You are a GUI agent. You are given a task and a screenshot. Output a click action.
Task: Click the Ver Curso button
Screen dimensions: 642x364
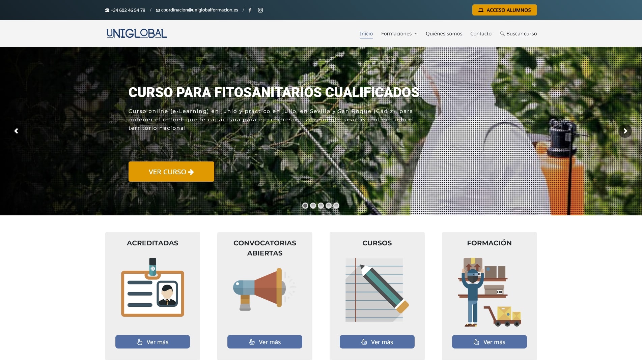pos(171,172)
